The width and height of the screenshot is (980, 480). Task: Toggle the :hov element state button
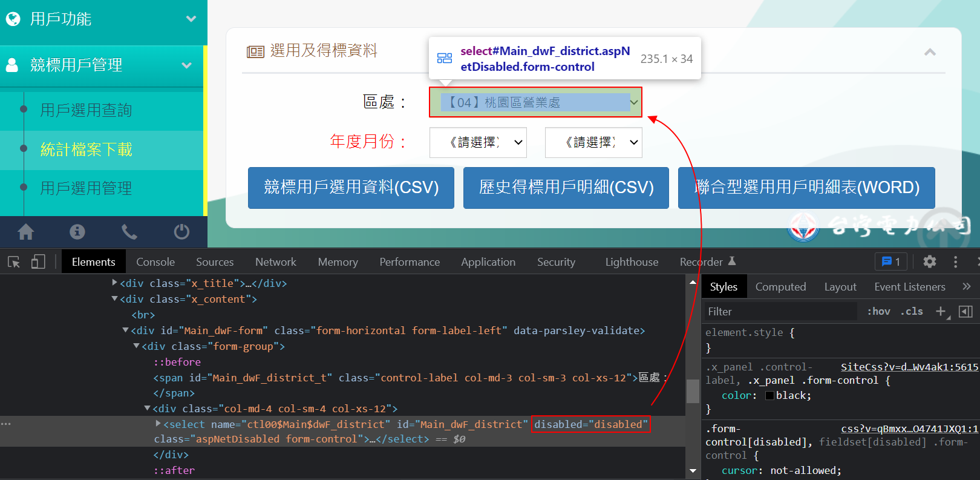(878, 311)
